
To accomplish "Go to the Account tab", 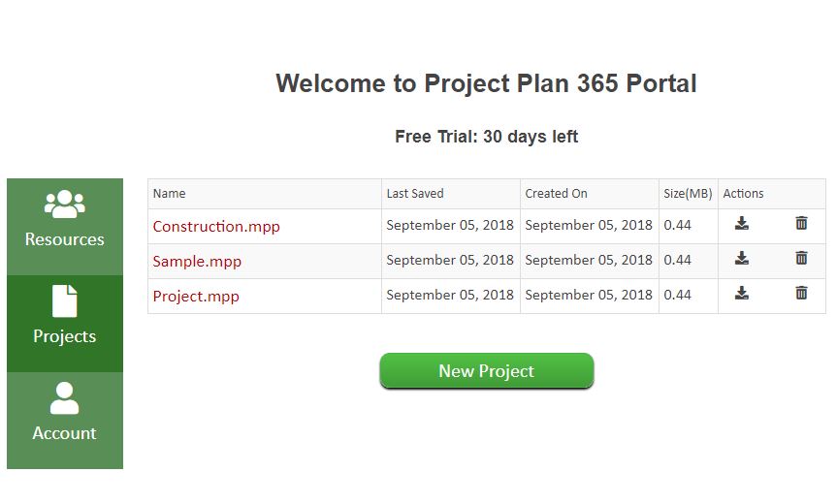I will pos(65,421).
